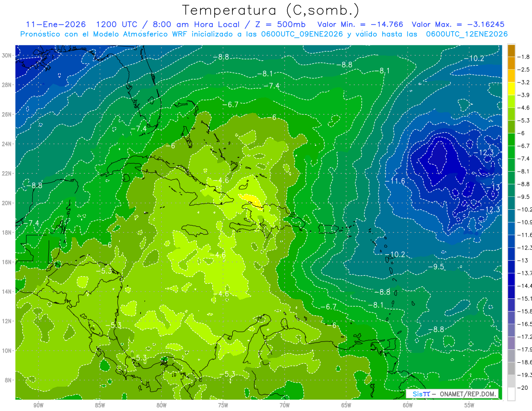532x411 pixels.
Task: Click the '-1.8' value in the legend
Action: tap(524, 57)
